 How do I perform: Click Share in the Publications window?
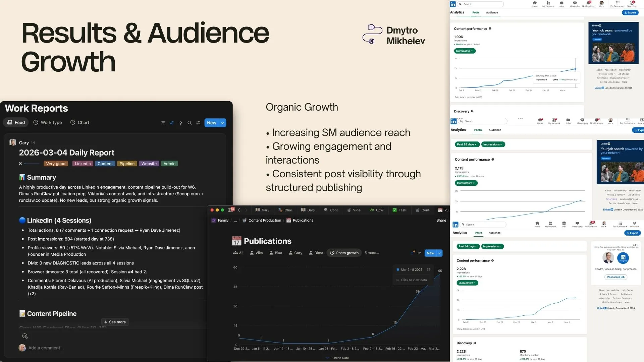441,220
